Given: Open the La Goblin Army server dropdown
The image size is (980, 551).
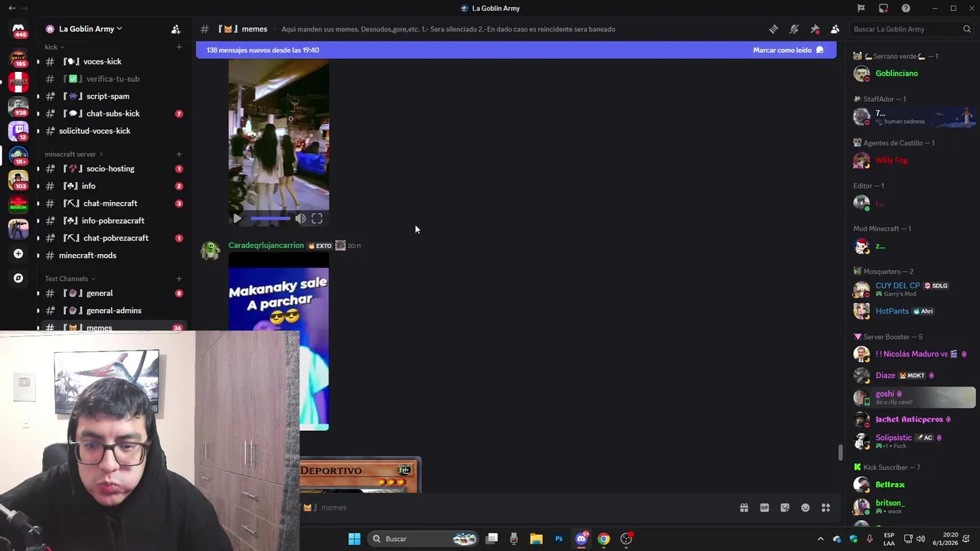Looking at the screenshot, I should pos(90,29).
